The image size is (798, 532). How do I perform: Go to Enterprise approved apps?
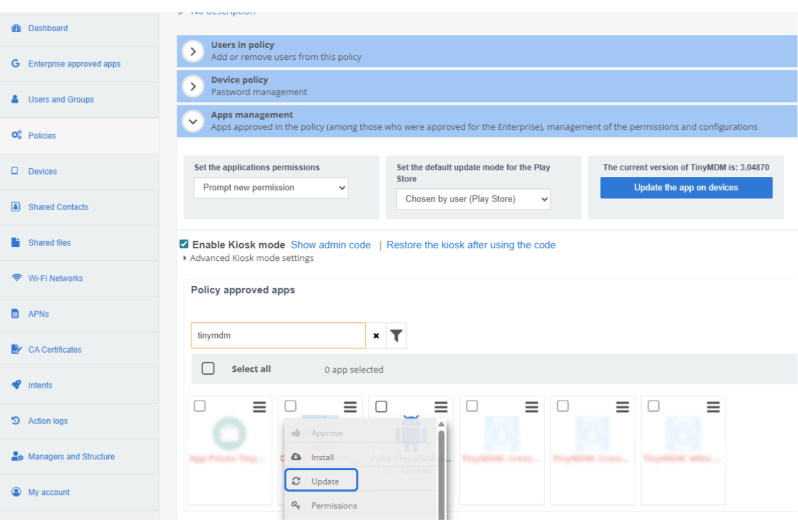pyautogui.click(x=74, y=64)
